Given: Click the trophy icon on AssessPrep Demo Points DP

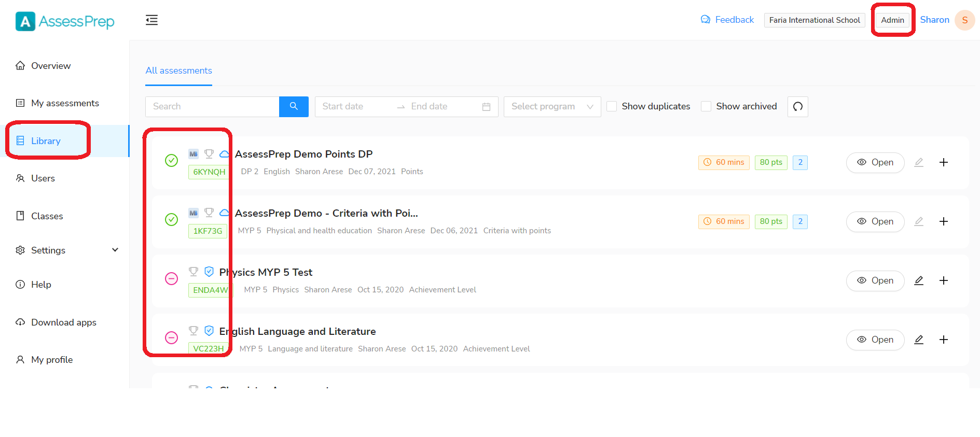Looking at the screenshot, I should pyautogui.click(x=209, y=154).
